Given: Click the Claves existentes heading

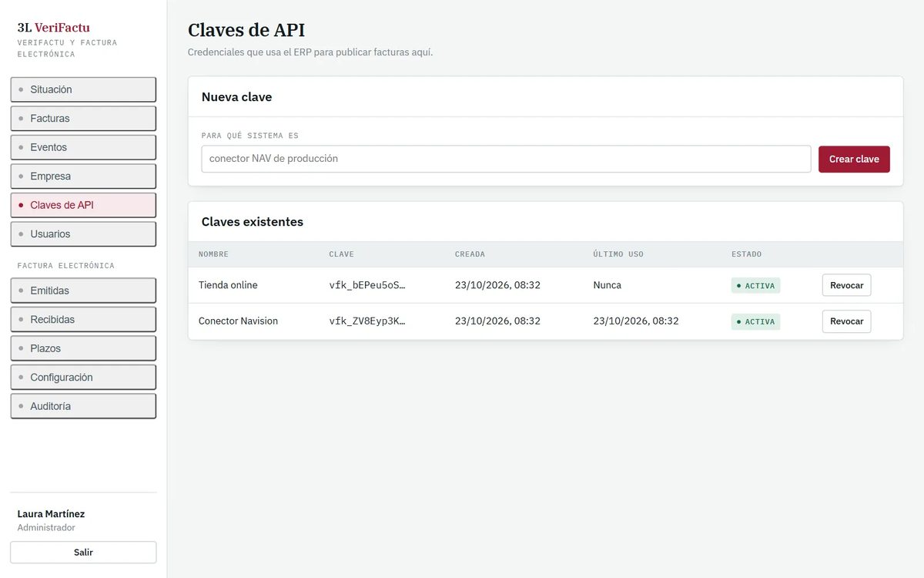Looking at the screenshot, I should [x=253, y=222].
